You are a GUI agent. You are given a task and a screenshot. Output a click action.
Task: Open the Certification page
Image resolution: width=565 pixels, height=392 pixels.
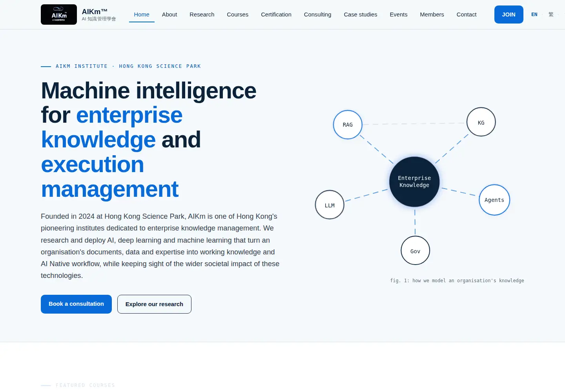click(x=276, y=15)
